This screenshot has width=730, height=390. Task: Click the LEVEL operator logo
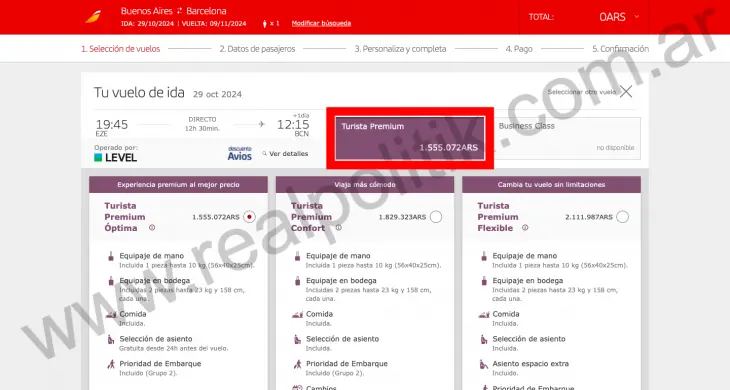click(x=115, y=158)
